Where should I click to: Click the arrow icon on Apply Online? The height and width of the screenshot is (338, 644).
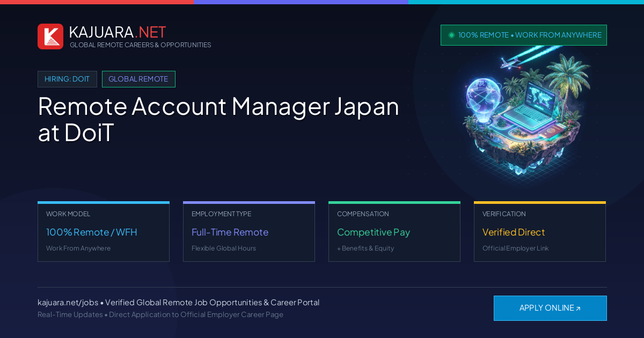[x=578, y=308]
